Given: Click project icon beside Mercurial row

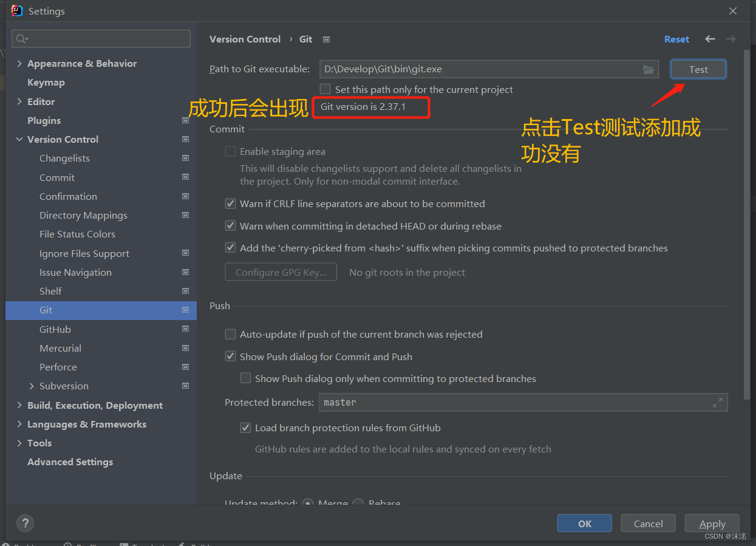Looking at the screenshot, I should [x=185, y=348].
